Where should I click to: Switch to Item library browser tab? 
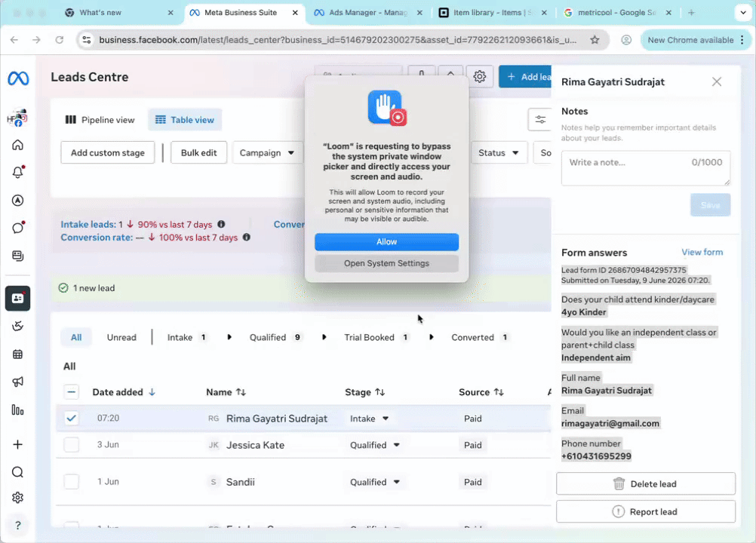coord(493,13)
